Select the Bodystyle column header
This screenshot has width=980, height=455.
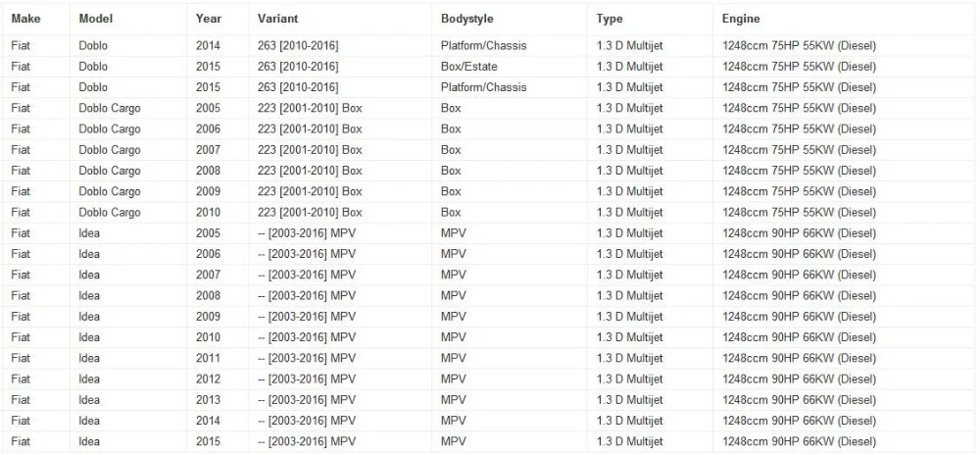point(466,19)
